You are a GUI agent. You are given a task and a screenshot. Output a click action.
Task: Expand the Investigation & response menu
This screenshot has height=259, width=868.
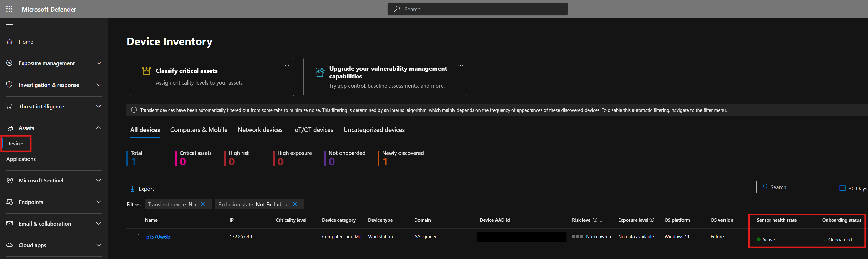point(98,85)
